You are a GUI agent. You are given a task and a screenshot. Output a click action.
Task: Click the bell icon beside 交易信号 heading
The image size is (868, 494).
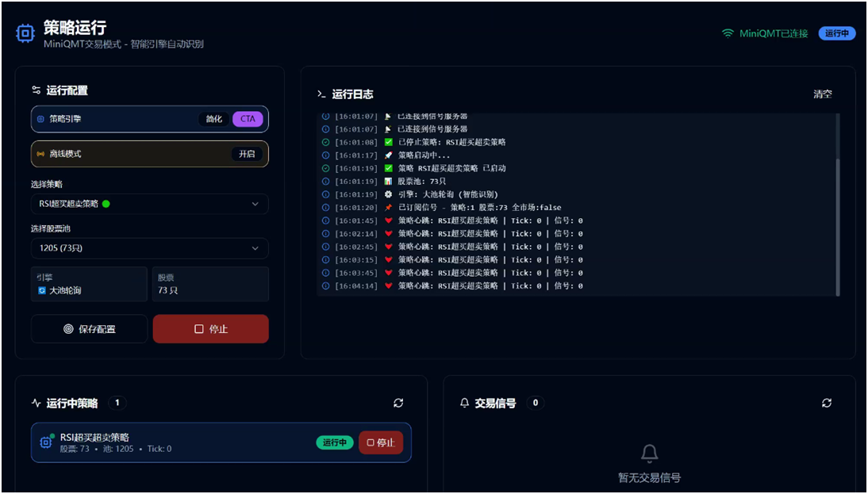pos(463,403)
